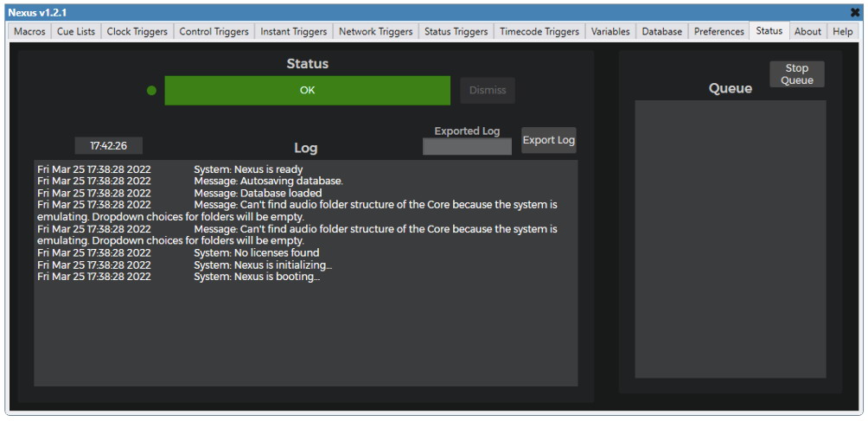Switch to the Cue Lists tab
Screen dimensions: 868x421
(x=76, y=31)
